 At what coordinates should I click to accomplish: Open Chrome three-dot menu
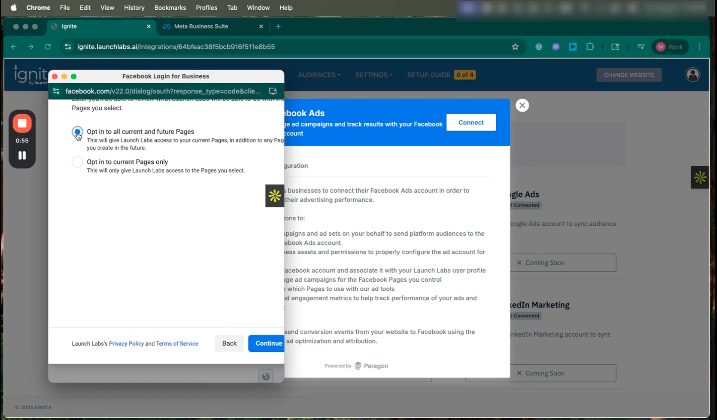tap(699, 47)
